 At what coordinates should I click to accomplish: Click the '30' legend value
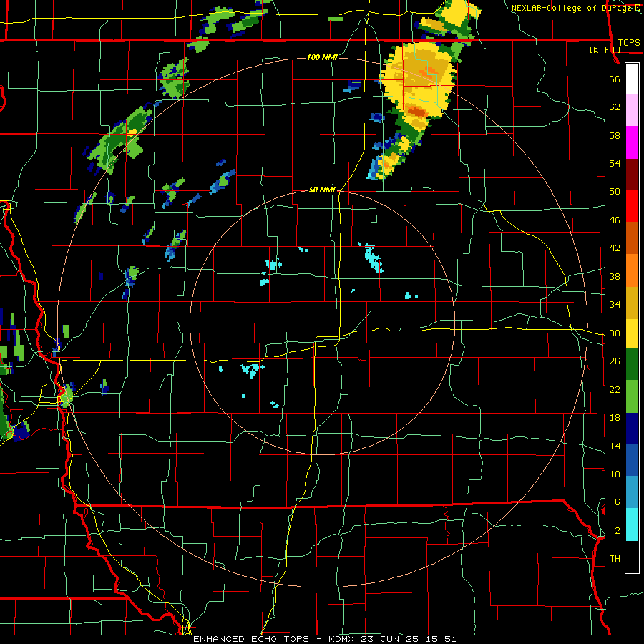tap(615, 333)
